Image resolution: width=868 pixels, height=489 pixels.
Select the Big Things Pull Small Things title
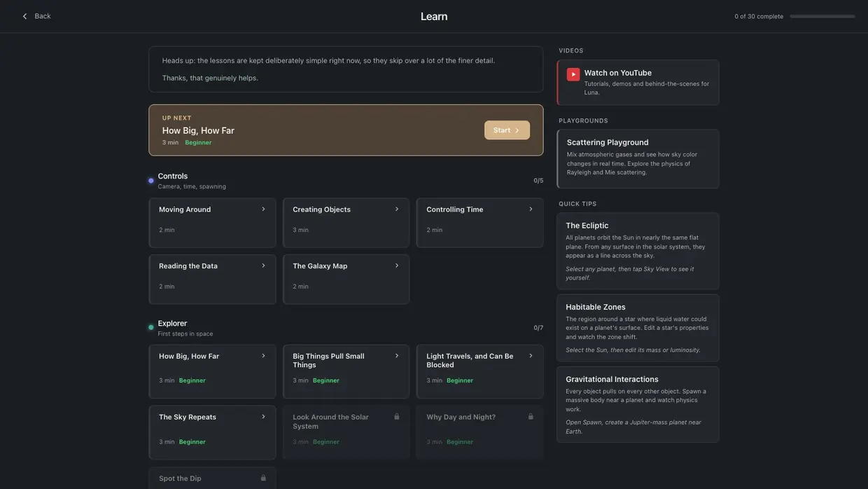[x=328, y=360]
